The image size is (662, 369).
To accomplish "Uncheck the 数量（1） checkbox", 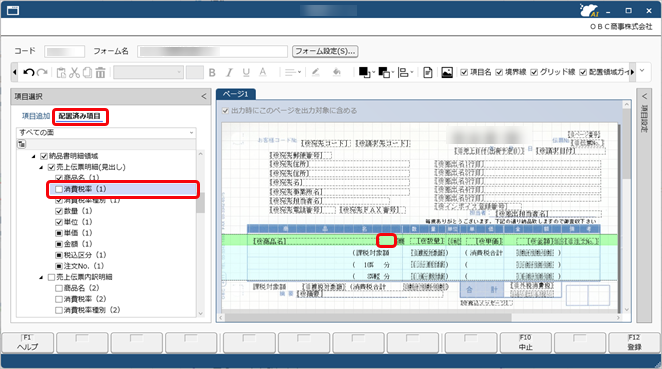I will coord(59,211).
